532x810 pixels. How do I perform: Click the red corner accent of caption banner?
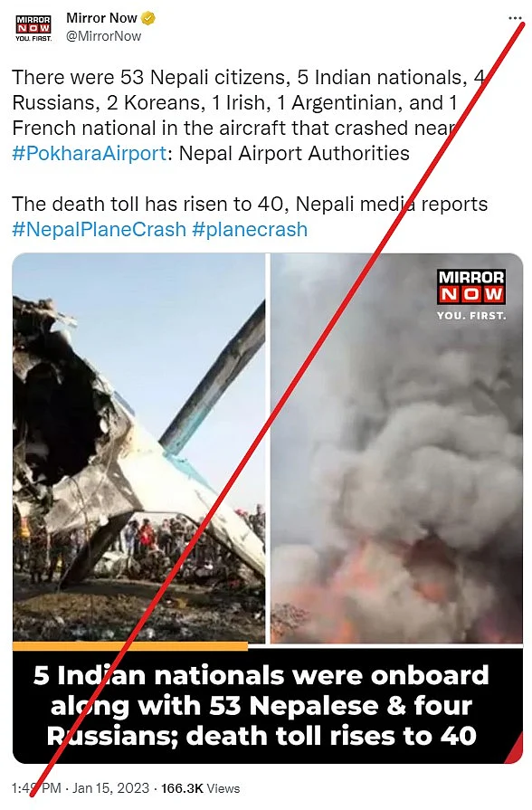coord(515,752)
